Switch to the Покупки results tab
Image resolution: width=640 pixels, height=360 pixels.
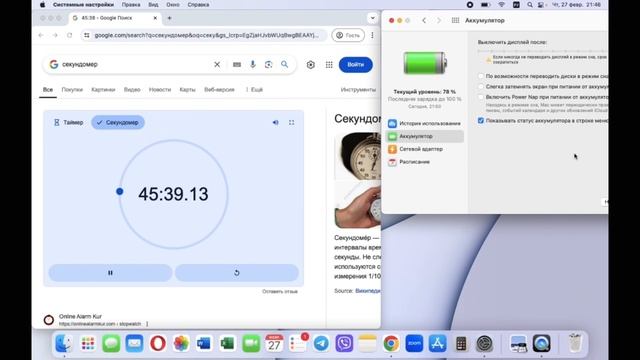72,89
